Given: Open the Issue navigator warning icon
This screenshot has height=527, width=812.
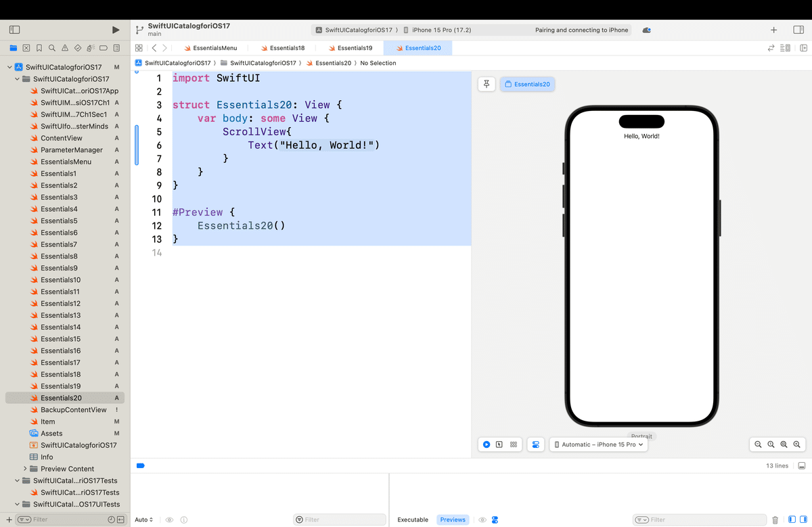Looking at the screenshot, I should point(65,48).
